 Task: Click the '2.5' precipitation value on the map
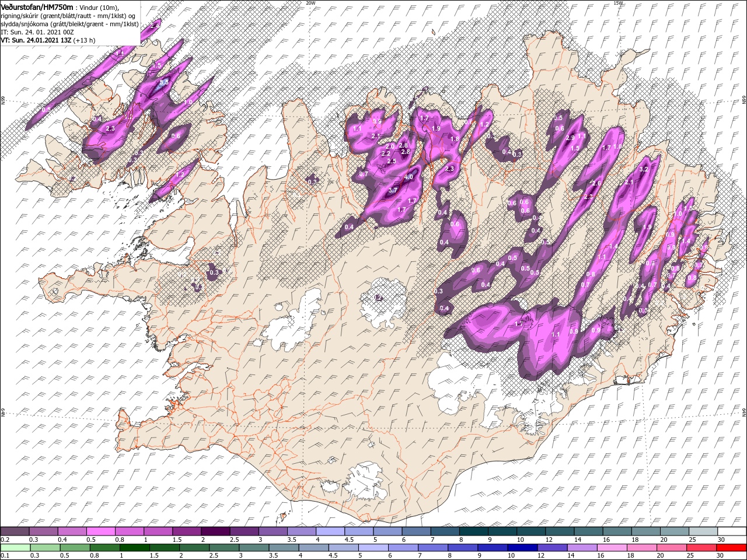pos(392,161)
